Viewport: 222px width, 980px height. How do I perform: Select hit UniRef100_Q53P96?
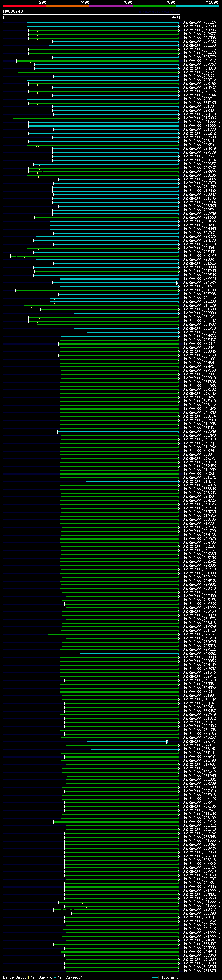pos(199,30)
